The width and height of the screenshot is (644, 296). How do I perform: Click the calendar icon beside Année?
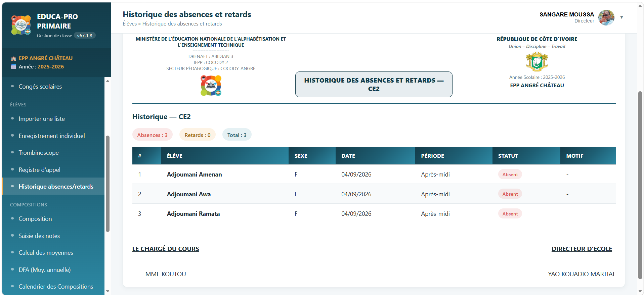click(13, 67)
